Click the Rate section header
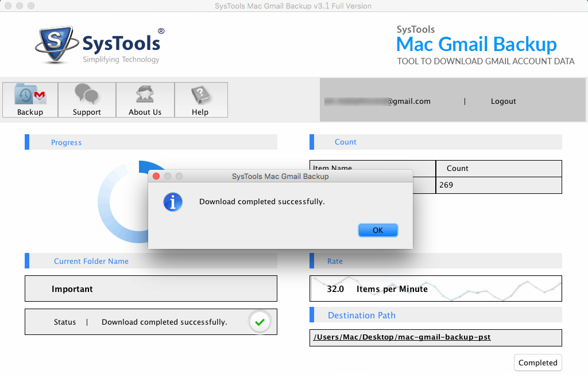588x378 pixels. coord(436,261)
